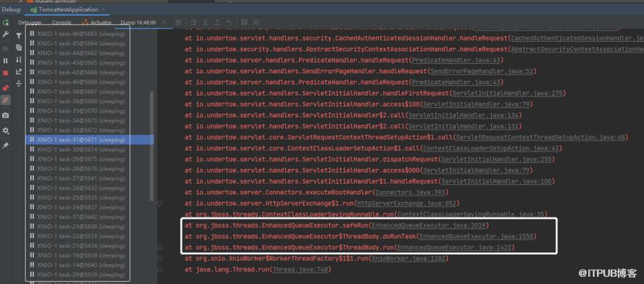Viewport: 644px width, 284px height.
Task: Export thread dump to file icon
Action: point(19,72)
